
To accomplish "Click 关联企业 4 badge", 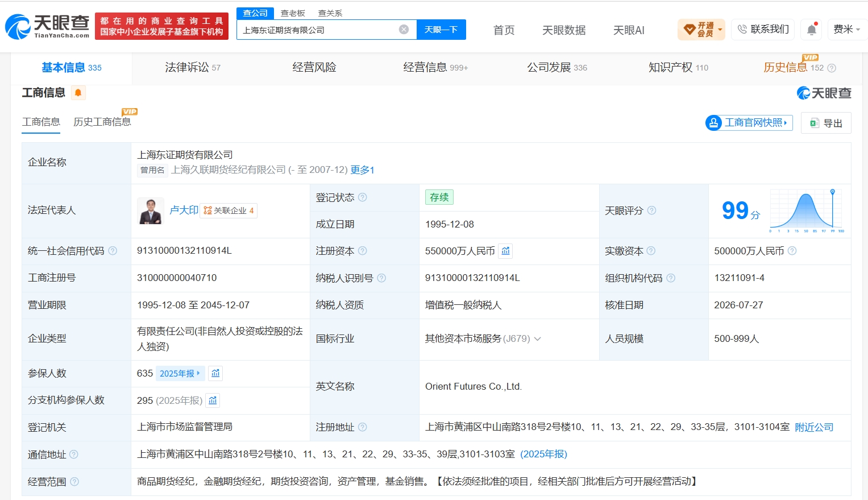I will (229, 210).
